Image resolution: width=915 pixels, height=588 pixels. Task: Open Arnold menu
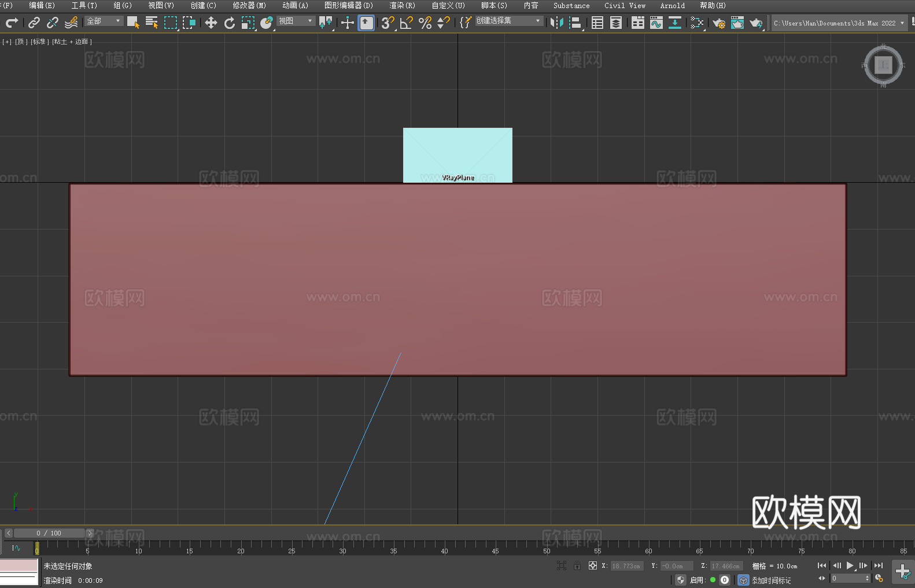672,6
